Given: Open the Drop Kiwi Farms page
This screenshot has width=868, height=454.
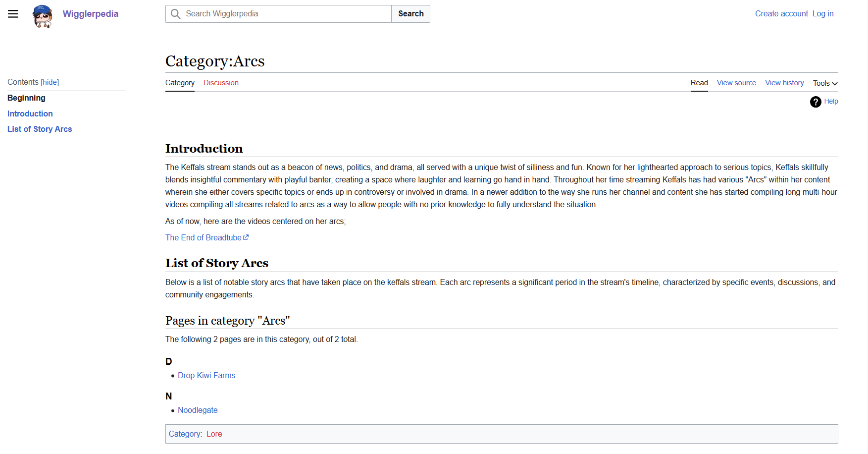Looking at the screenshot, I should click(206, 376).
